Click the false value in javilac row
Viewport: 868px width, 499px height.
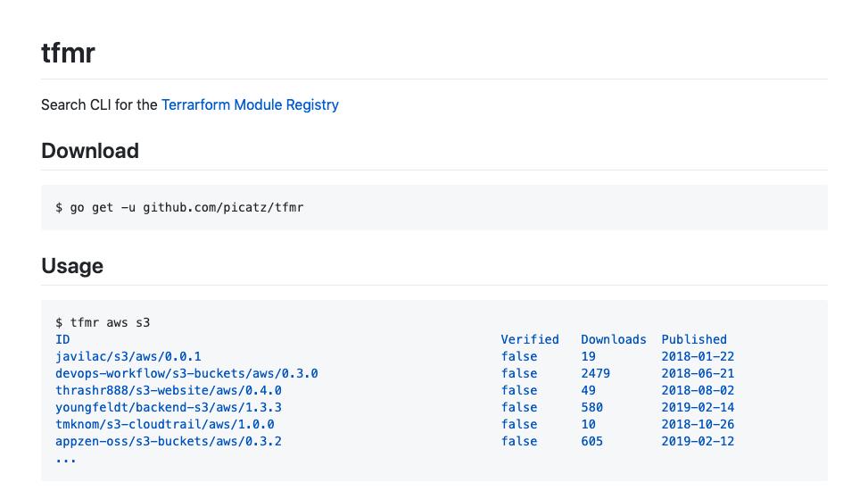(x=518, y=357)
